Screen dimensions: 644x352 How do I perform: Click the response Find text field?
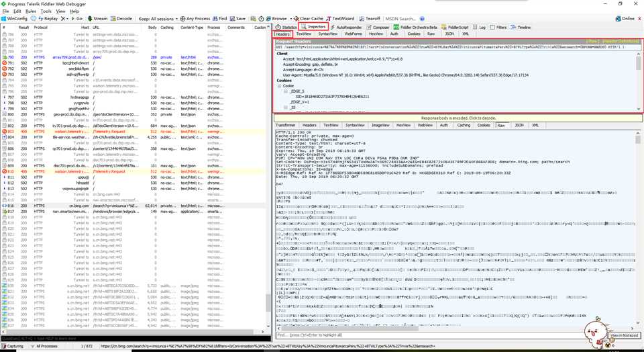click(x=441, y=336)
